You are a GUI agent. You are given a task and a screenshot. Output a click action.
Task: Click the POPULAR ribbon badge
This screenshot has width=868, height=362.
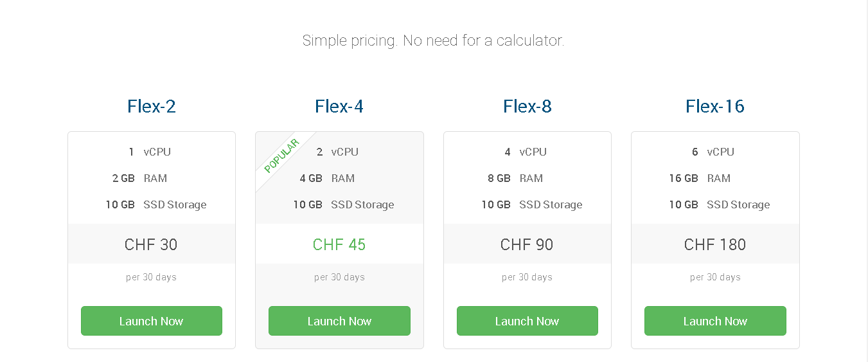(x=281, y=156)
